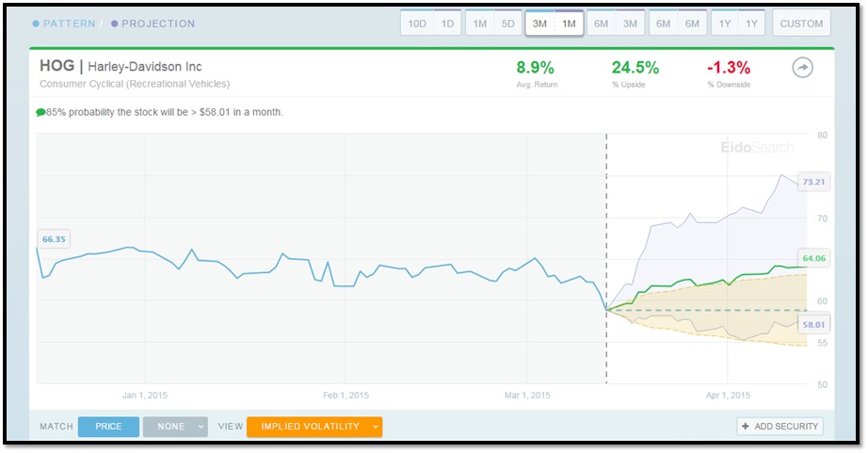The image size is (868, 453).
Task: Select the 1M / 5D timeframe
Action: click(x=493, y=24)
